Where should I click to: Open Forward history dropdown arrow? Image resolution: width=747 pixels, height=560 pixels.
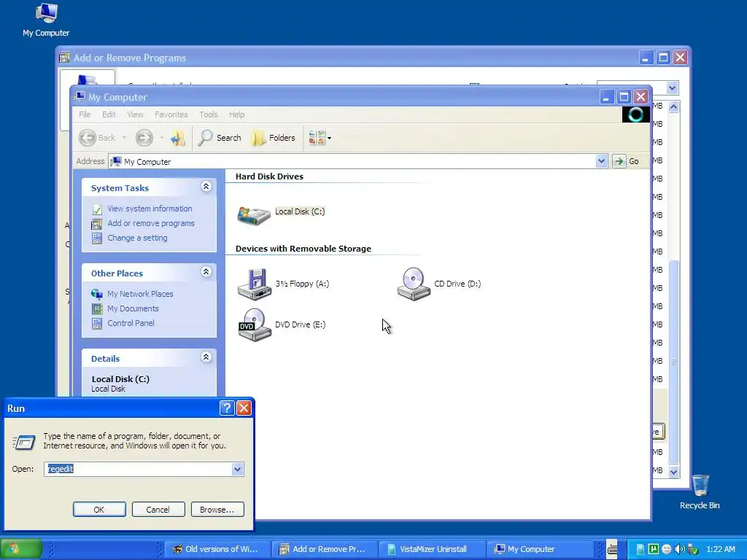(161, 138)
